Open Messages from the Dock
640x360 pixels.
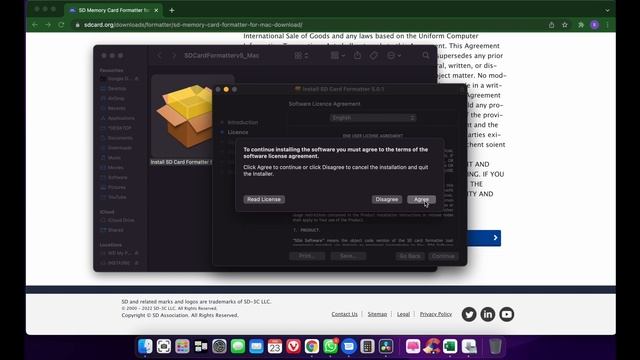point(238,347)
